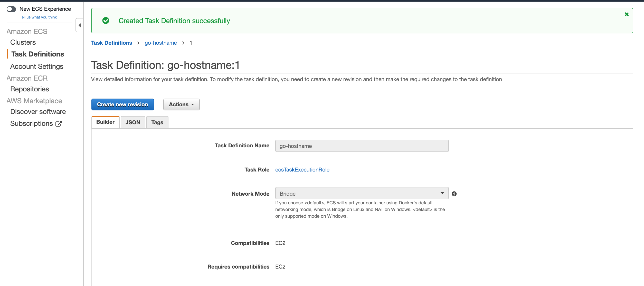
Task: Collapse the left navigation sidebar arrow
Action: point(80,25)
